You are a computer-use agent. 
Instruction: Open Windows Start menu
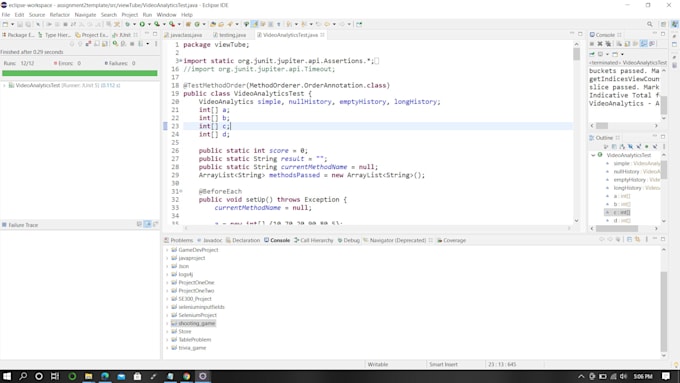pos(7,376)
